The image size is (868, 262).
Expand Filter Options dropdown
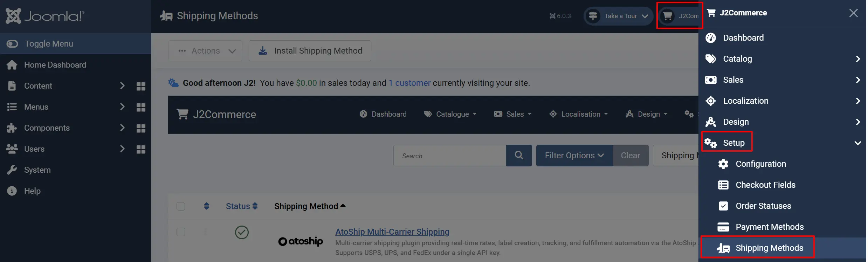pos(574,156)
